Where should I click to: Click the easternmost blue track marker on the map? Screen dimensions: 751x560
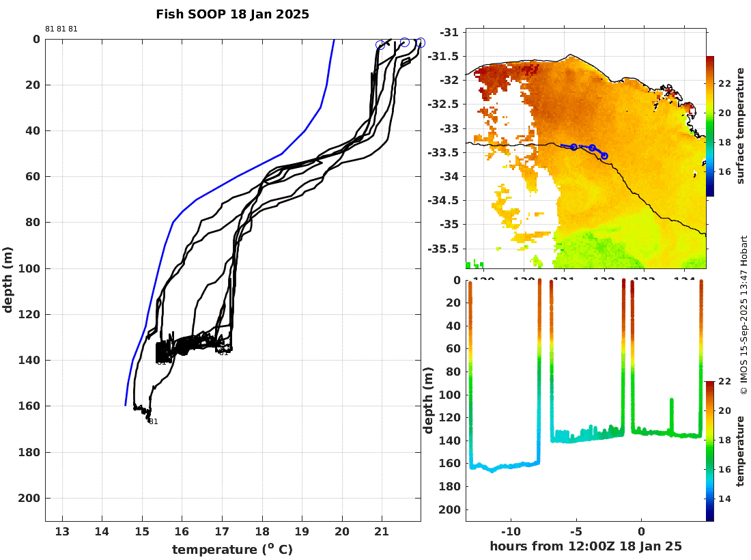click(x=604, y=156)
